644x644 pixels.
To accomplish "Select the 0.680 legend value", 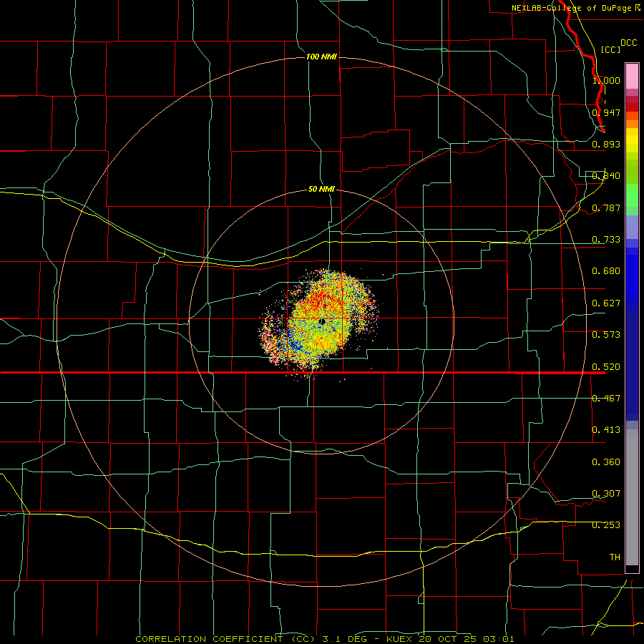I will pos(606,271).
